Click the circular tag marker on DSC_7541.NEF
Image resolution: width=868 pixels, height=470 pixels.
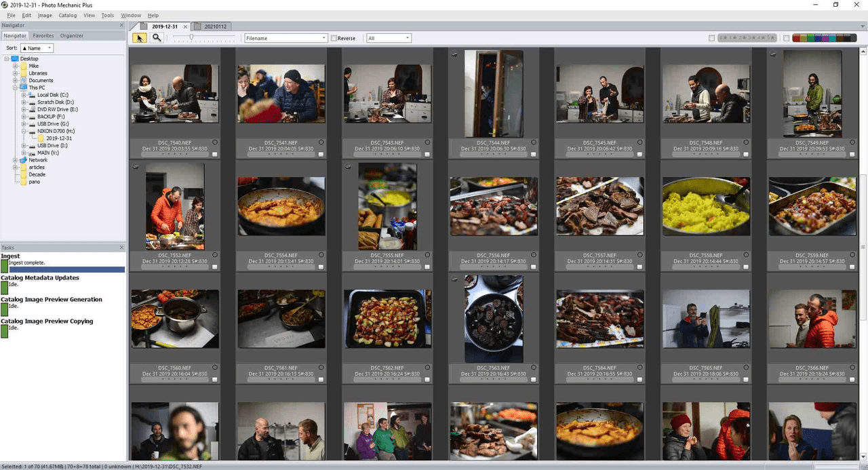pos(321,142)
